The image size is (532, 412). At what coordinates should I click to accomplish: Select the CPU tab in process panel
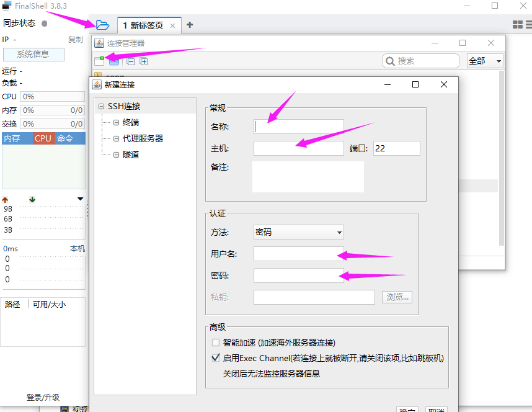click(x=43, y=138)
